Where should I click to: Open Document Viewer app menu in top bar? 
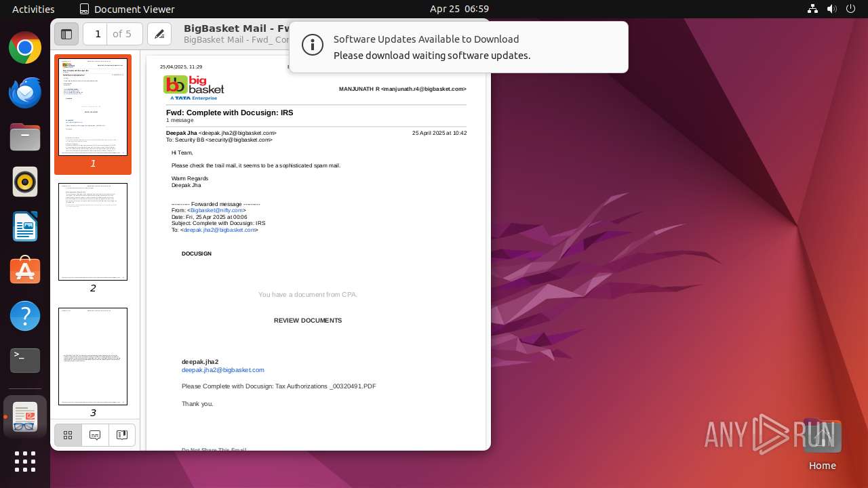(x=127, y=9)
